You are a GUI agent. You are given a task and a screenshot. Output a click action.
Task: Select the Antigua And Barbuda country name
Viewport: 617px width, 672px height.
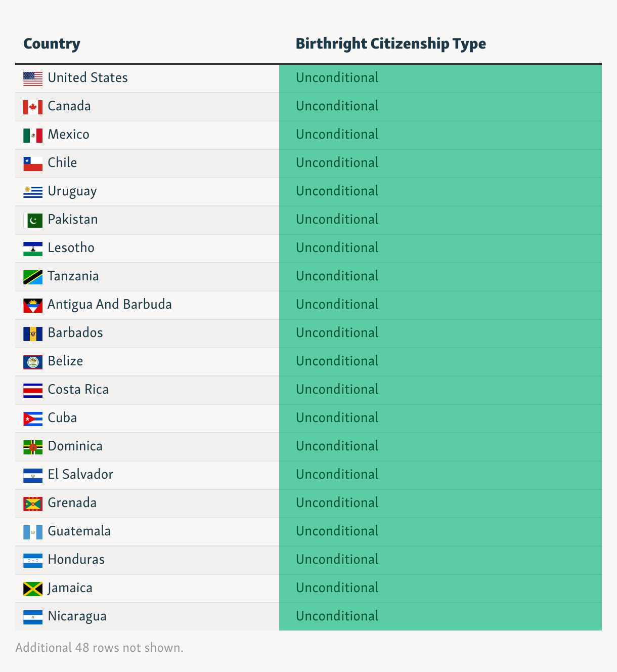point(109,305)
